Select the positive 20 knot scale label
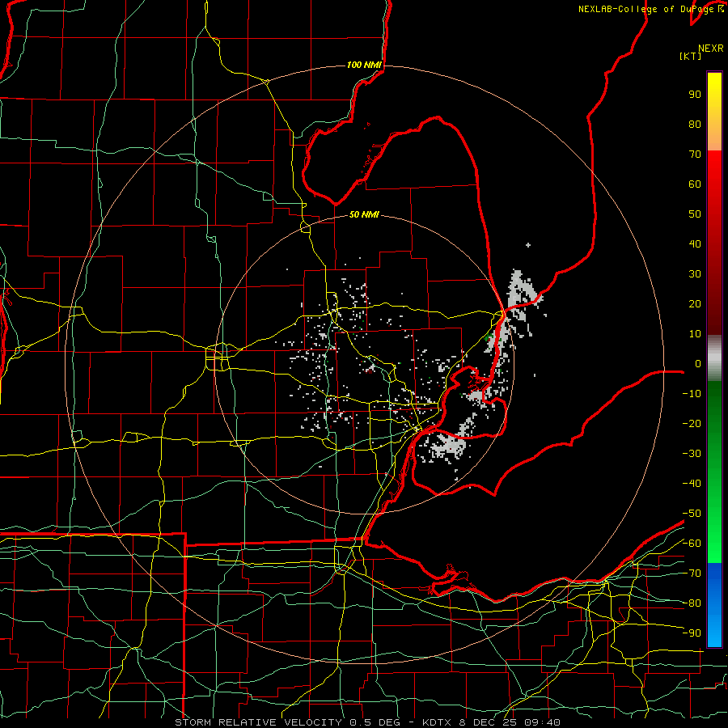 coord(695,303)
